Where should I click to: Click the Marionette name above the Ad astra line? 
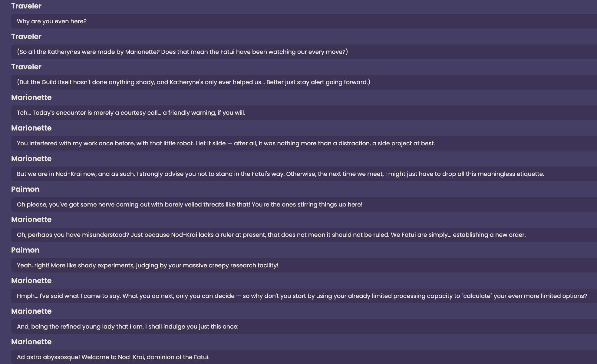[31, 342]
